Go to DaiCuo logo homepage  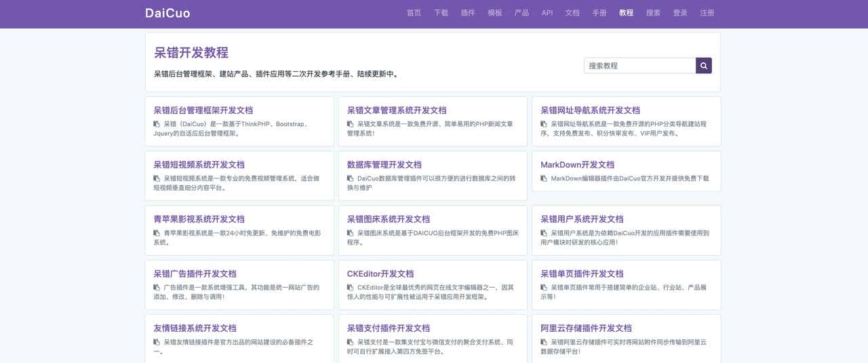coord(167,13)
